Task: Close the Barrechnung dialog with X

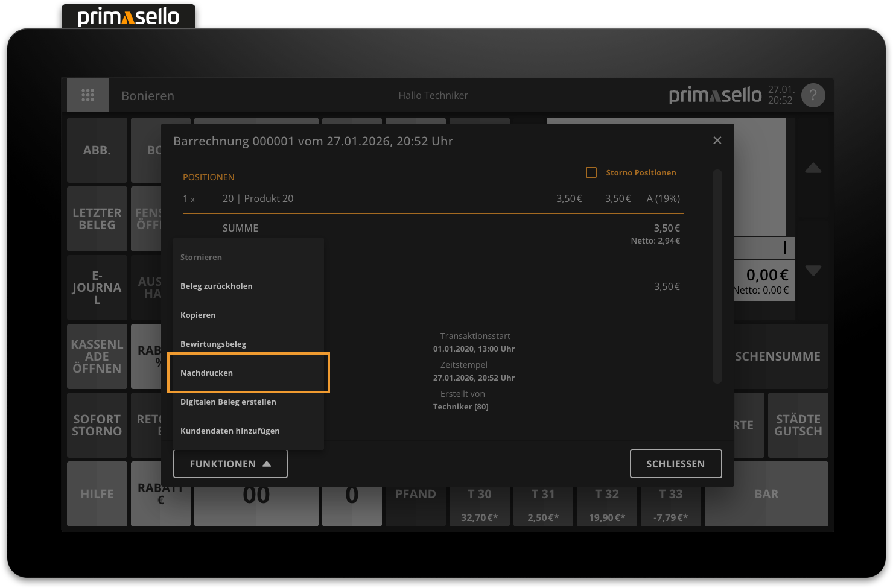Action: [717, 141]
